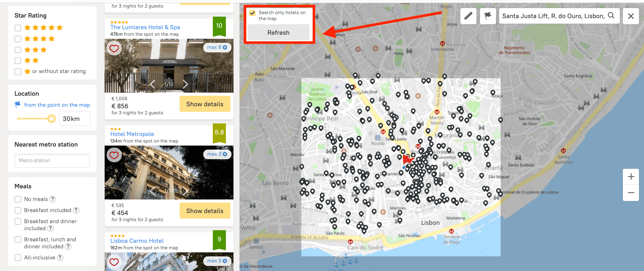Zoom in on the map with plus button
This screenshot has height=271, width=644.
coord(631,177)
